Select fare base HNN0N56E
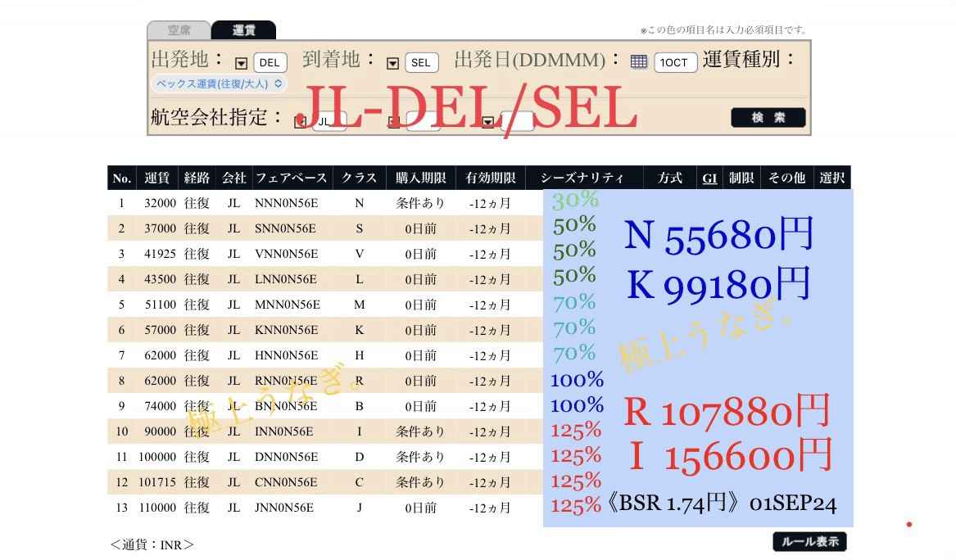 tap(286, 355)
